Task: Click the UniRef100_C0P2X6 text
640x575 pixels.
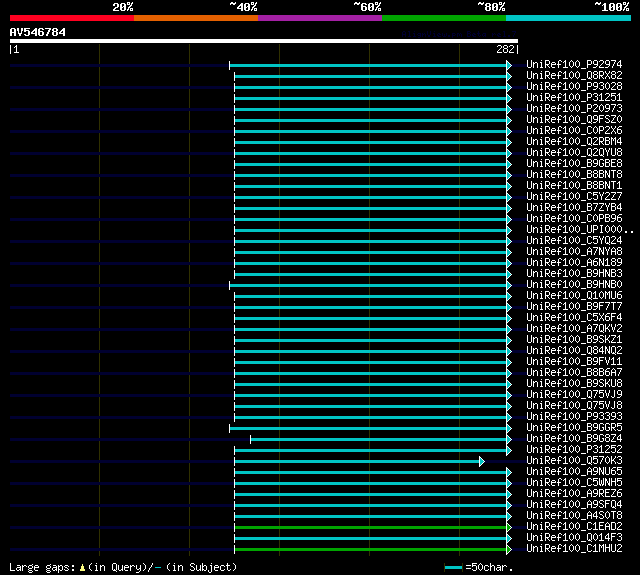Action: click(574, 131)
